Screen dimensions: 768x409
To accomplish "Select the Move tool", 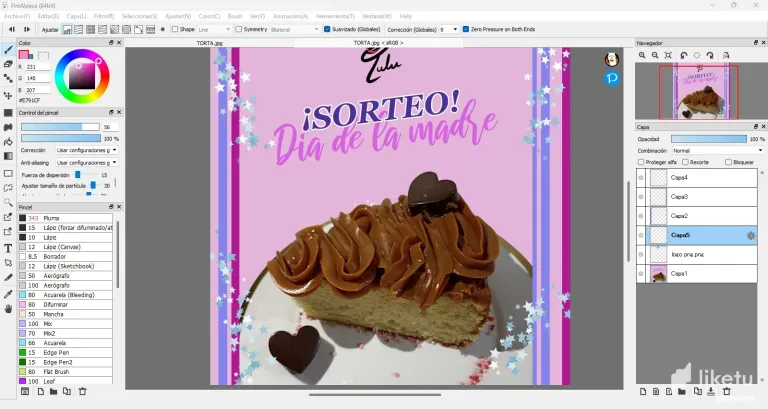I will tap(8, 96).
